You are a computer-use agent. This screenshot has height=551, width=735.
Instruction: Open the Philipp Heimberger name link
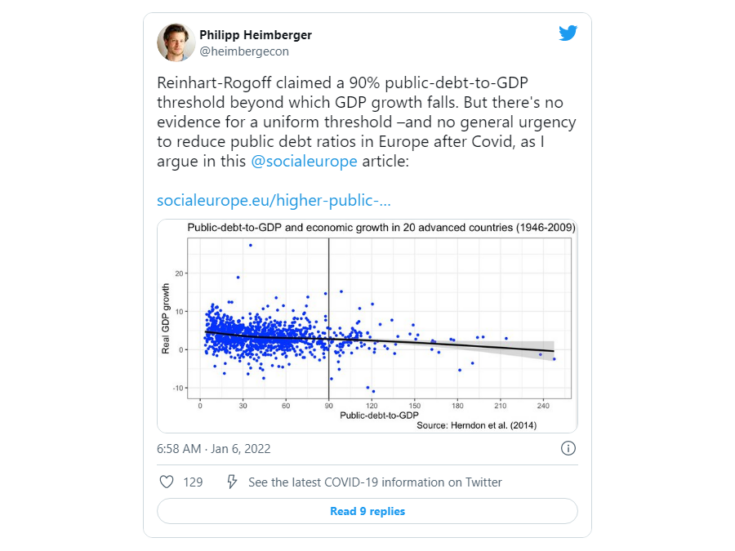255,34
